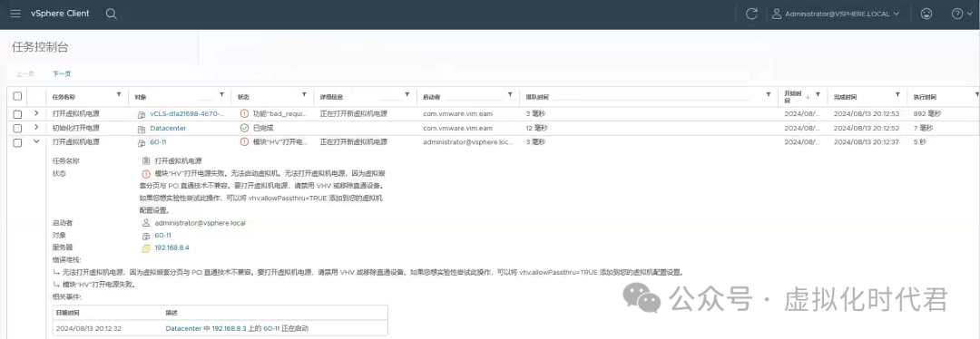Open the vCLS-d1a21698-4670 object link
The image size is (980, 339).
[188, 114]
